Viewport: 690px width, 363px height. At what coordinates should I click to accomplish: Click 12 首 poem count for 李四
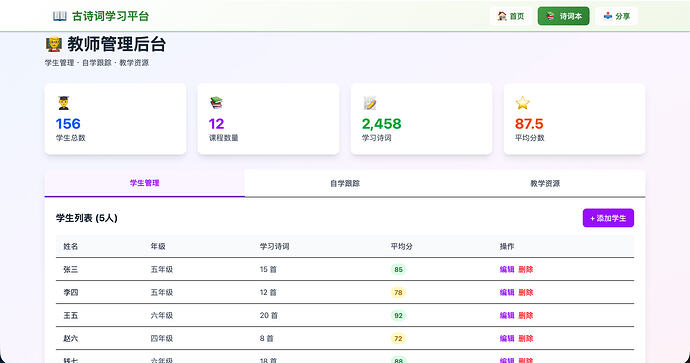268,293
